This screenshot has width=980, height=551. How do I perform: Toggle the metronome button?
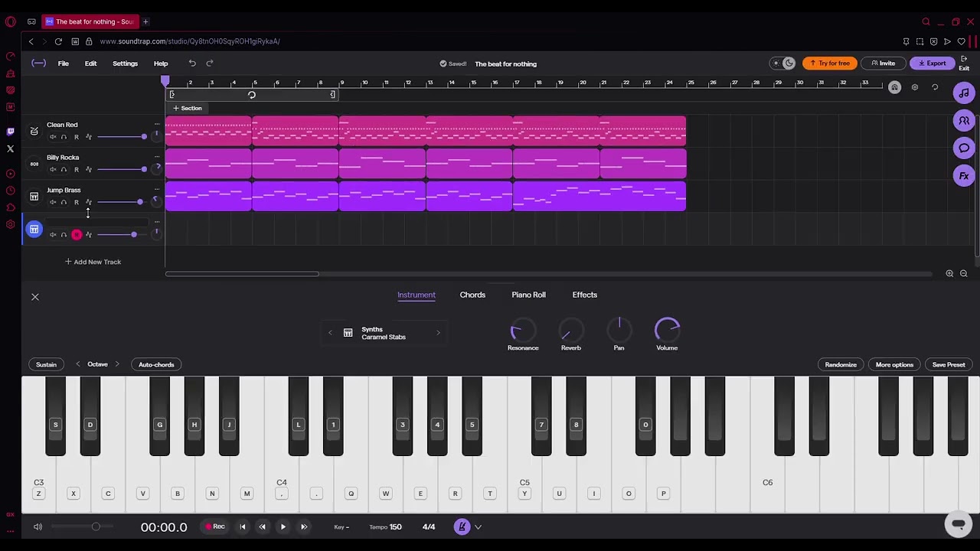(462, 527)
